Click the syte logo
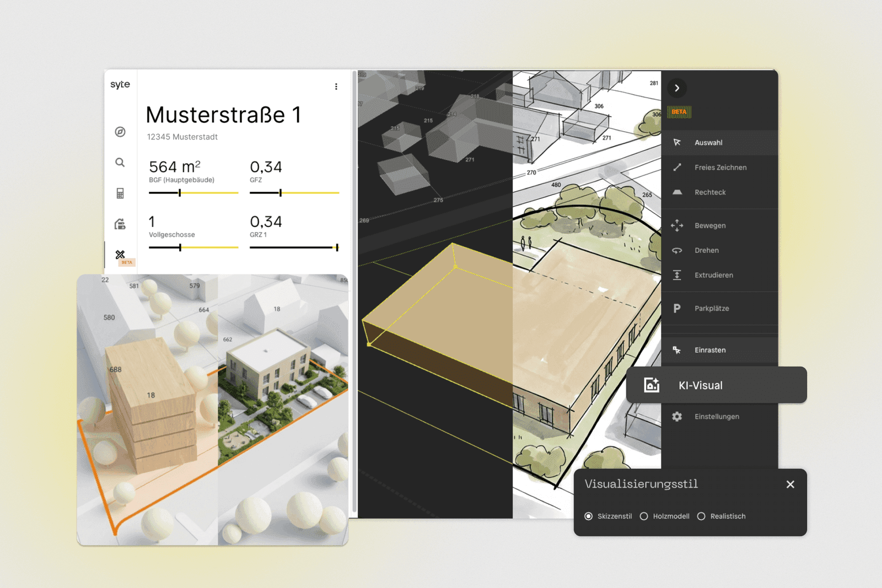The width and height of the screenshot is (882, 588). (x=120, y=84)
